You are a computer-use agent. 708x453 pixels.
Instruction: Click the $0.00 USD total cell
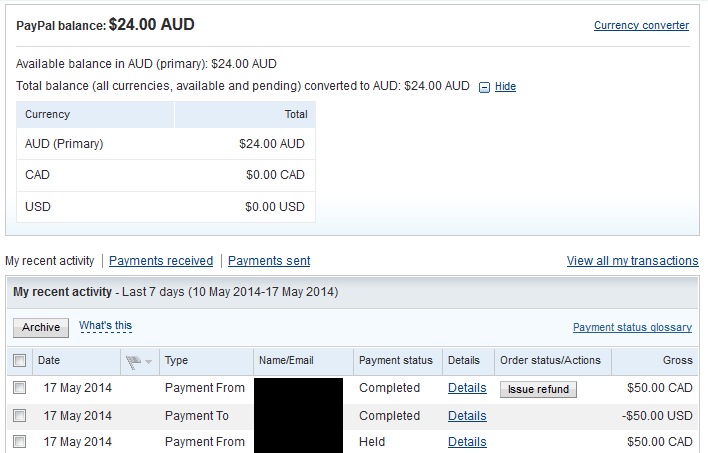(x=275, y=207)
